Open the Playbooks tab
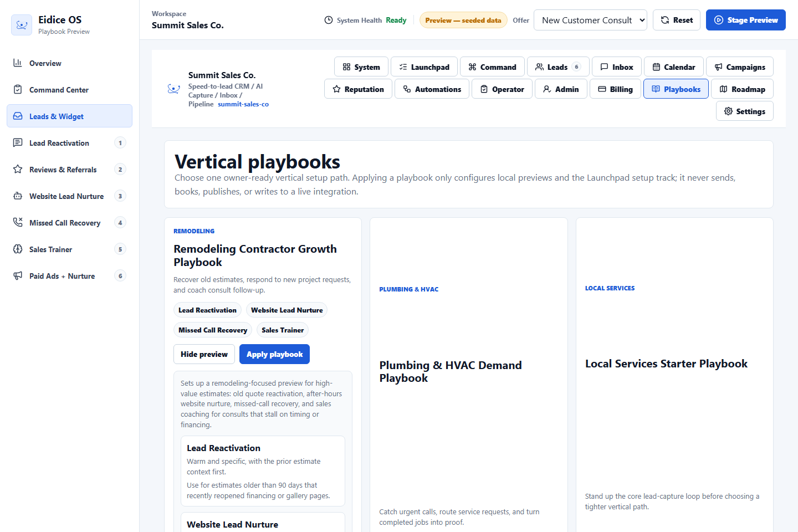 point(676,89)
